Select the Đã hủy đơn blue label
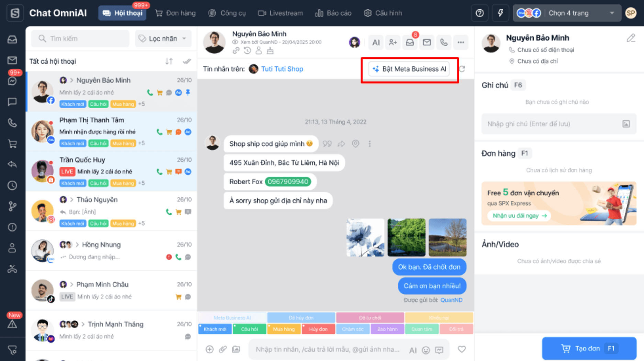The width and height of the screenshot is (644, 361). pos(301,318)
